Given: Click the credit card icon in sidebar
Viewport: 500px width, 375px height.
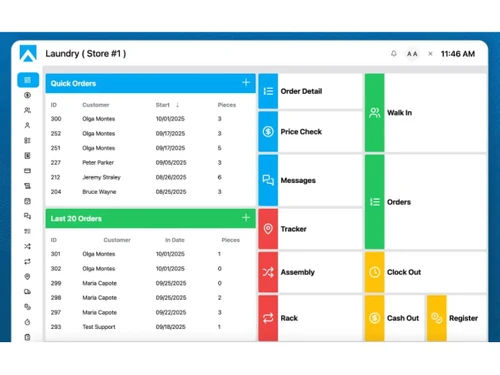Looking at the screenshot, I should coord(28,171).
